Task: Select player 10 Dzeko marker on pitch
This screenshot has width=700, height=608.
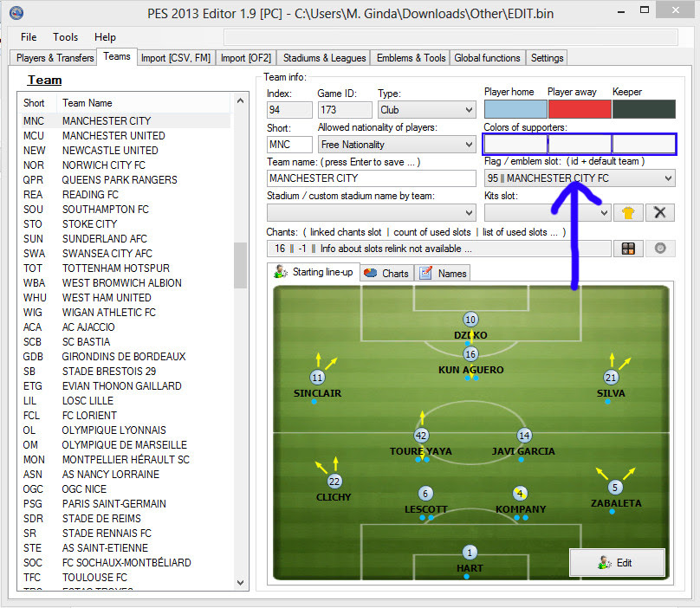Action: pyautogui.click(x=470, y=320)
